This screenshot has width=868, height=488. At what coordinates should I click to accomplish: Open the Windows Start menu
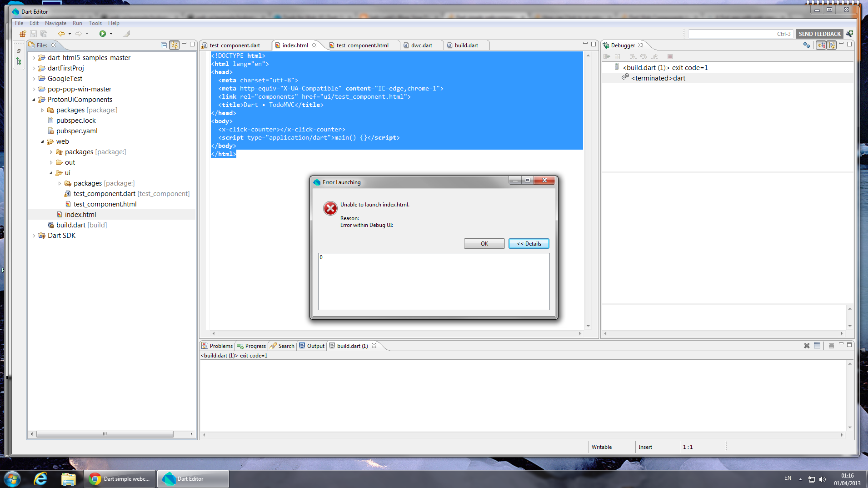[12, 479]
